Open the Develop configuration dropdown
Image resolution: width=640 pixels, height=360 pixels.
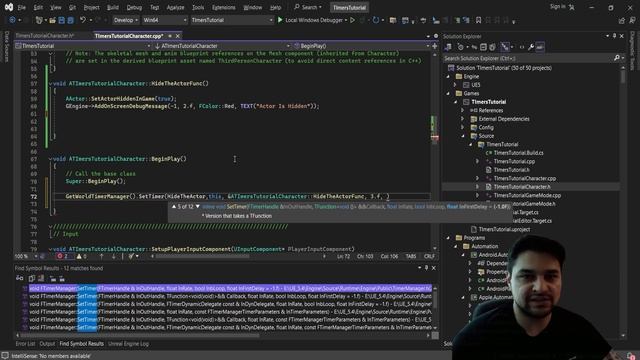click(126, 20)
